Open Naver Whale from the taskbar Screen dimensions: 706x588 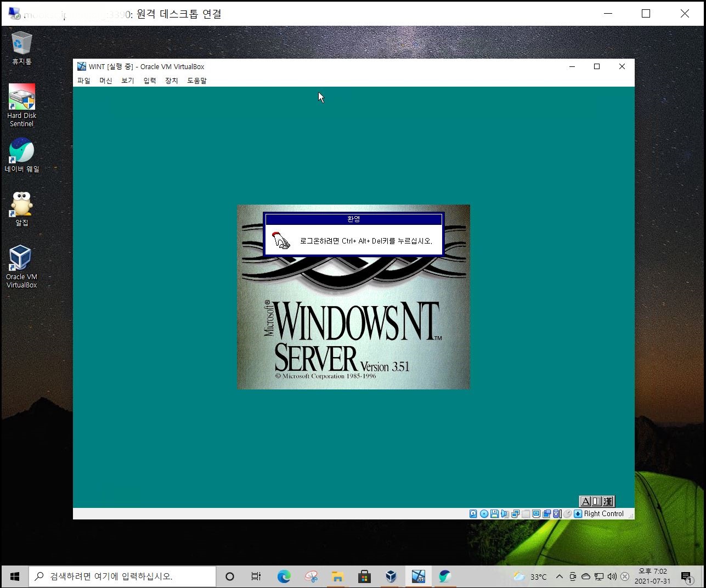click(445, 576)
